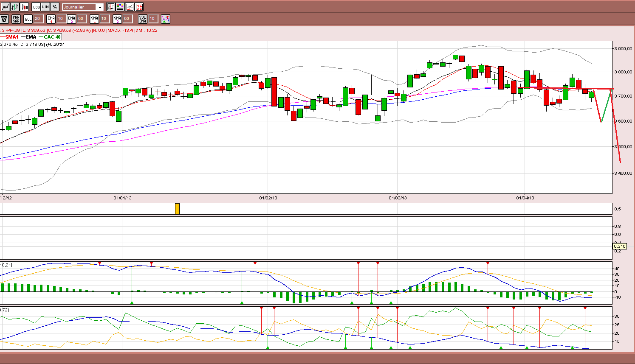The width and height of the screenshot is (635, 364).
Task: Click the 01/04/13 date axis label
Action: coord(525,198)
